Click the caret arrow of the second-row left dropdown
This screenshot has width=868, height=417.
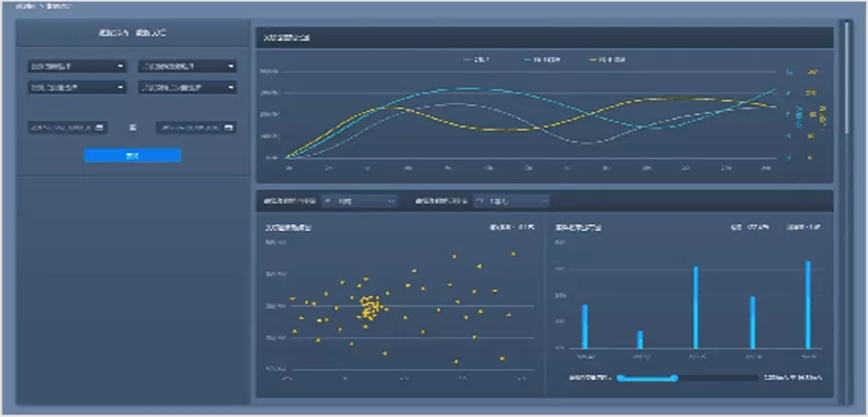coord(121,88)
